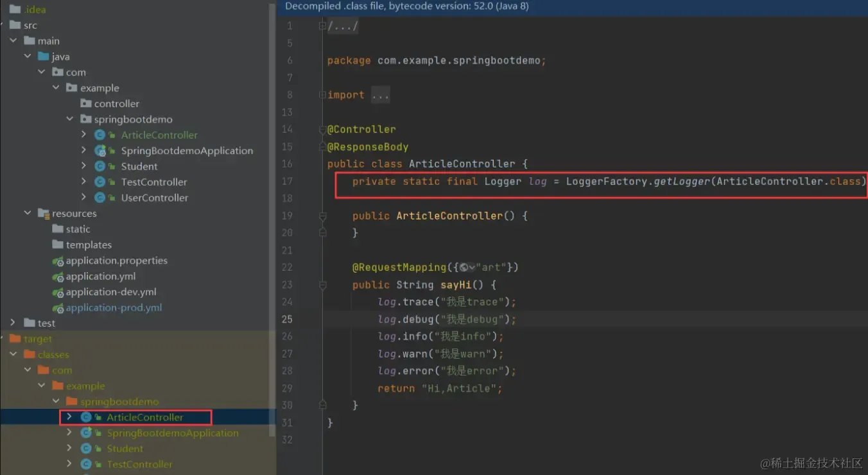This screenshot has height=475, width=868.
Task: Click the log.debug line of code
Action: coord(447,319)
